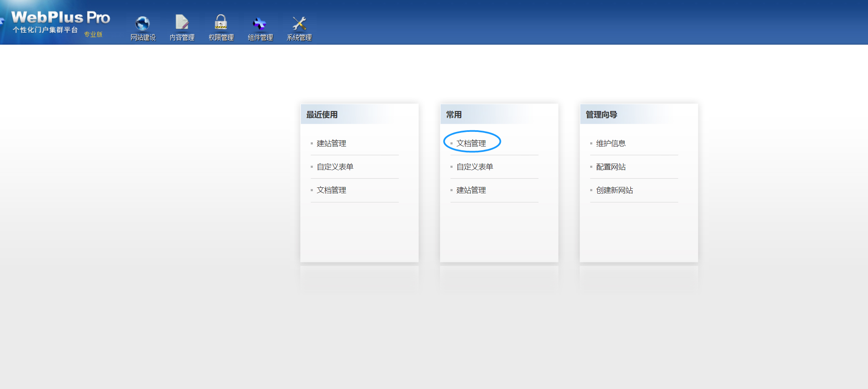Select 配置网站 under 管理向导
This screenshot has width=868, height=389.
click(x=611, y=167)
